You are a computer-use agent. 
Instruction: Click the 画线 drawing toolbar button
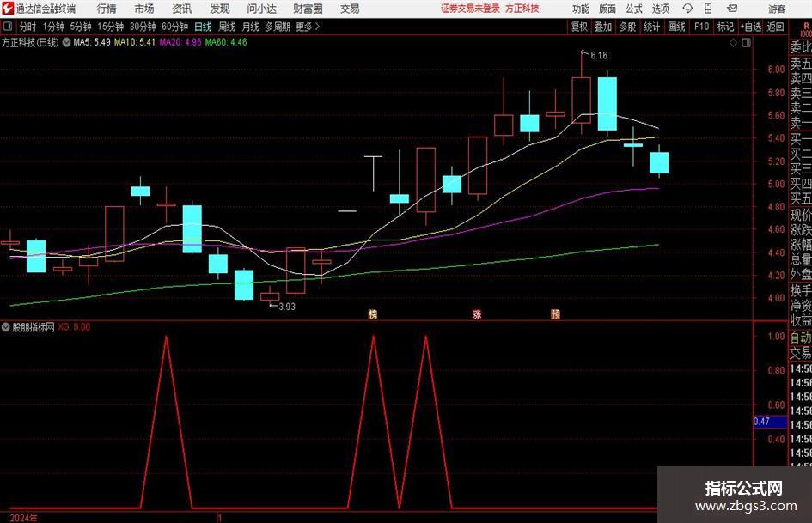tap(676, 27)
